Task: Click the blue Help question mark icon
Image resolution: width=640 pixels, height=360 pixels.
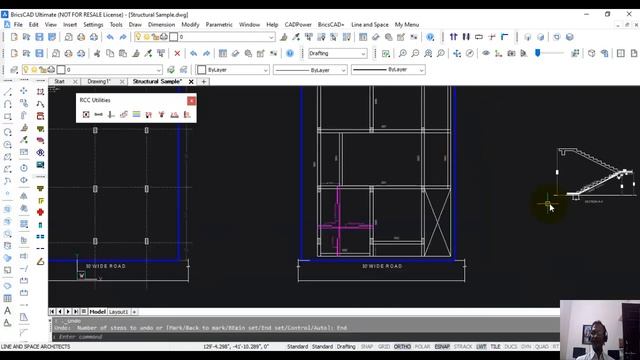Action: tap(290, 53)
